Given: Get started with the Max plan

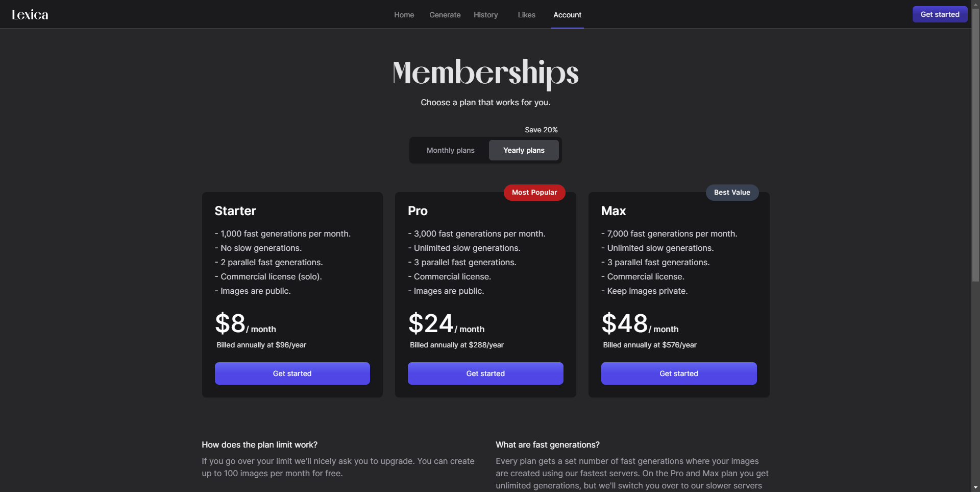Looking at the screenshot, I should coord(679,373).
